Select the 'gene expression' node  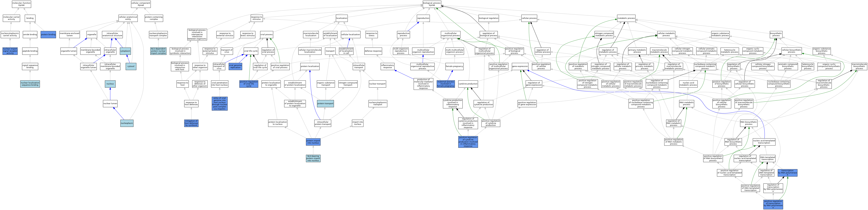pyautogui.click(x=520, y=66)
